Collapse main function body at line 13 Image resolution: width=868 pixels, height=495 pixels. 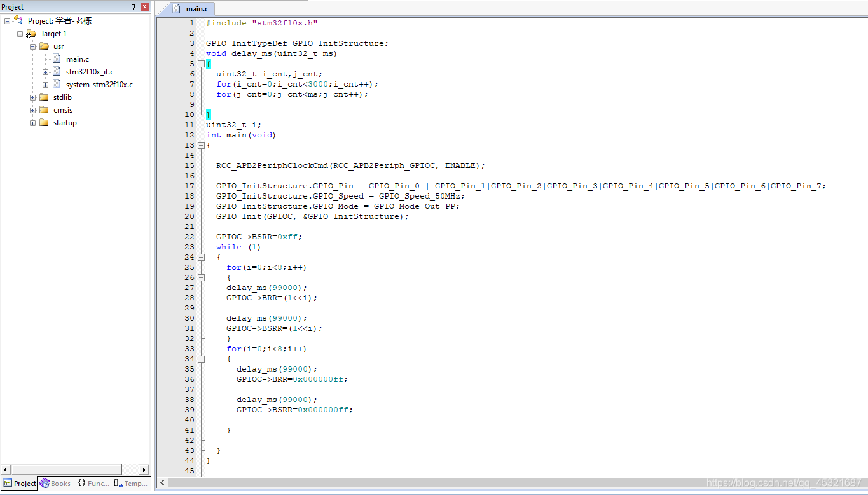(201, 145)
